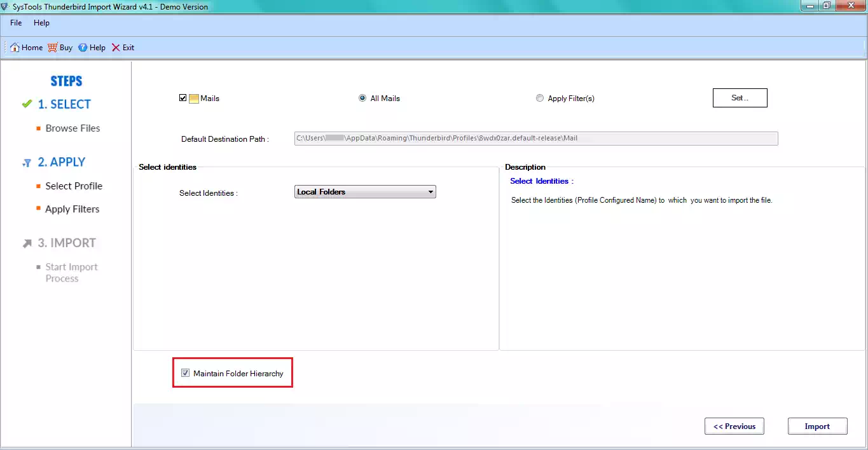Viewport: 868px width, 450px height.
Task: Uncheck Maintain Folder Hierarchy checkbox
Action: click(x=185, y=373)
